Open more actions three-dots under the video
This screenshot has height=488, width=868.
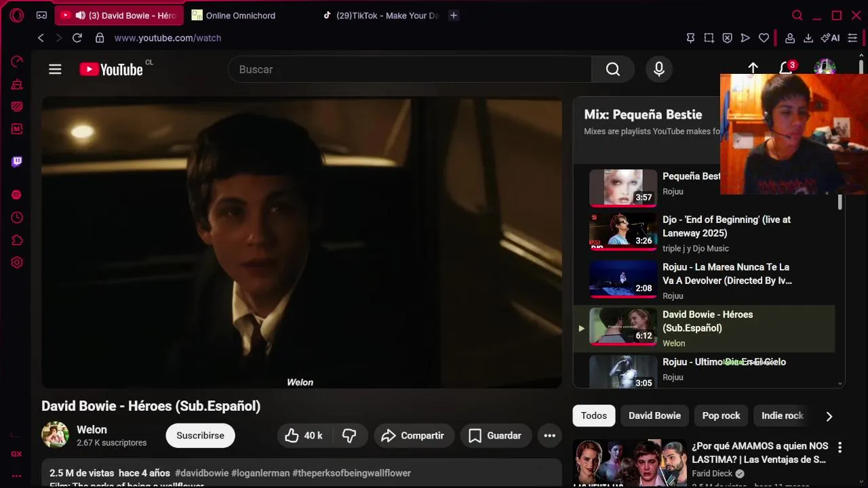tap(550, 435)
